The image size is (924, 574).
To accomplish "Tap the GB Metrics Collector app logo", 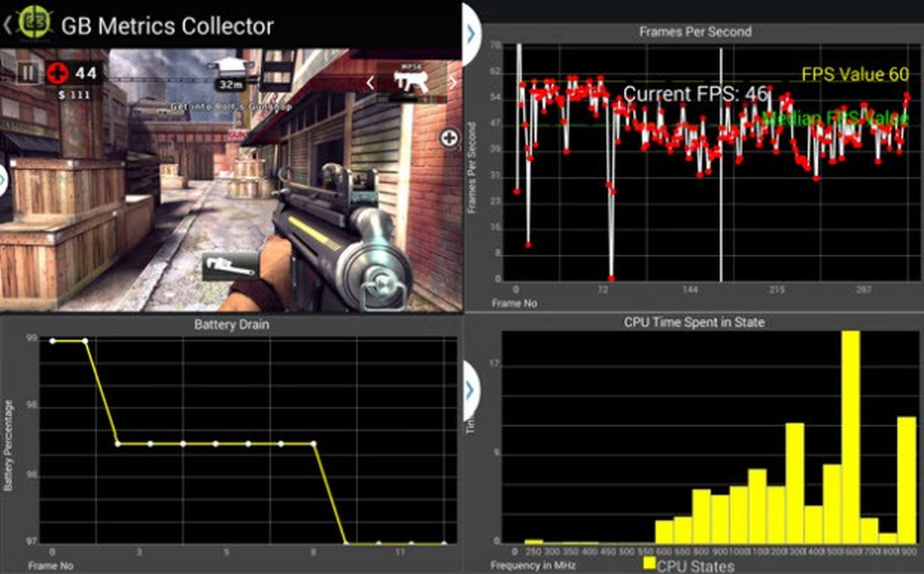I will click(x=35, y=23).
